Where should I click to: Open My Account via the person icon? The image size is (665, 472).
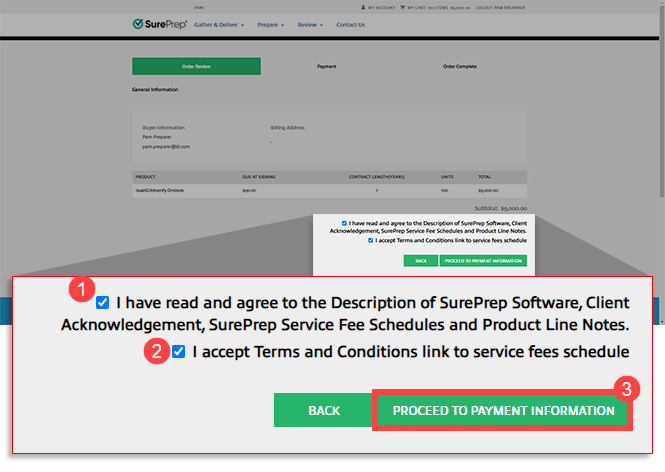click(x=363, y=8)
